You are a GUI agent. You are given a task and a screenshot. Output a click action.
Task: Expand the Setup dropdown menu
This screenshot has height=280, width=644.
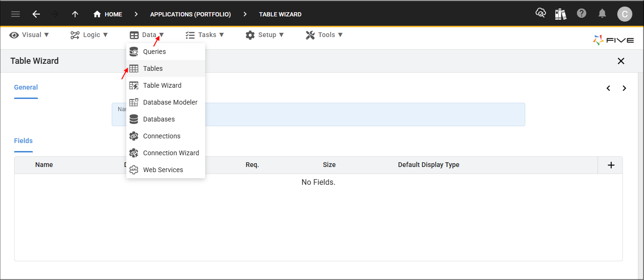pos(265,35)
